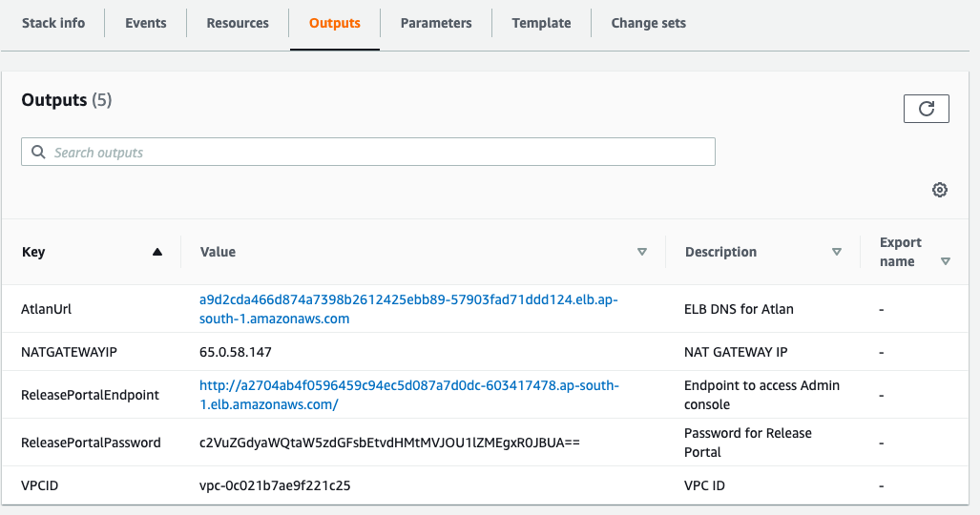Click the Key column header
Viewport: 980px width, 515px height.
[x=34, y=253]
